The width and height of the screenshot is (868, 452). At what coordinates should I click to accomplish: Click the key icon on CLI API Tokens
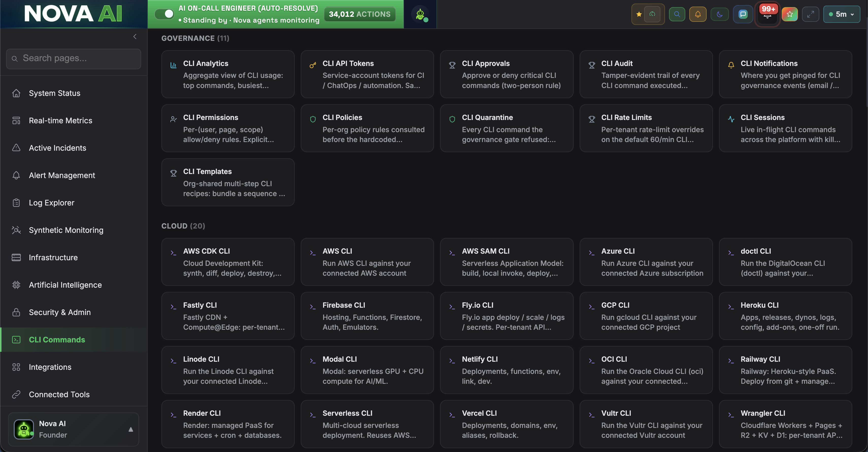click(x=313, y=65)
